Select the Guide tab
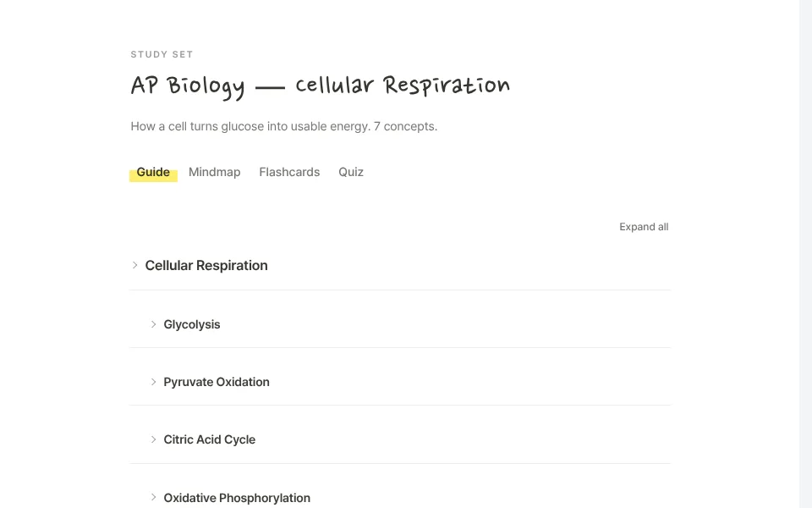Screen dimensions: 812x508 [x=153, y=172]
